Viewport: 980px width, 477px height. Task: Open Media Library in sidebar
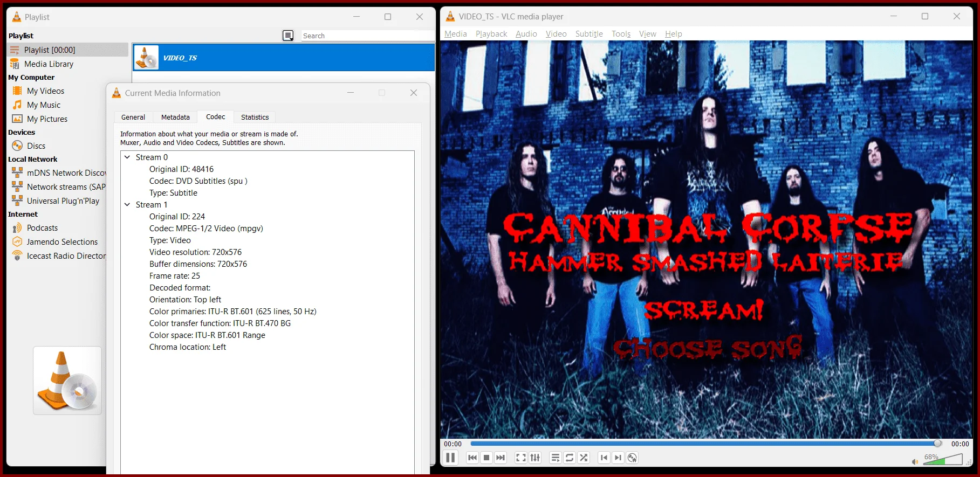49,64
